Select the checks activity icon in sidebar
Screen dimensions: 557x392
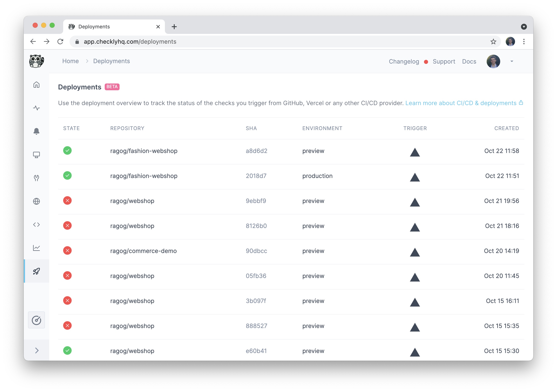[x=36, y=108]
